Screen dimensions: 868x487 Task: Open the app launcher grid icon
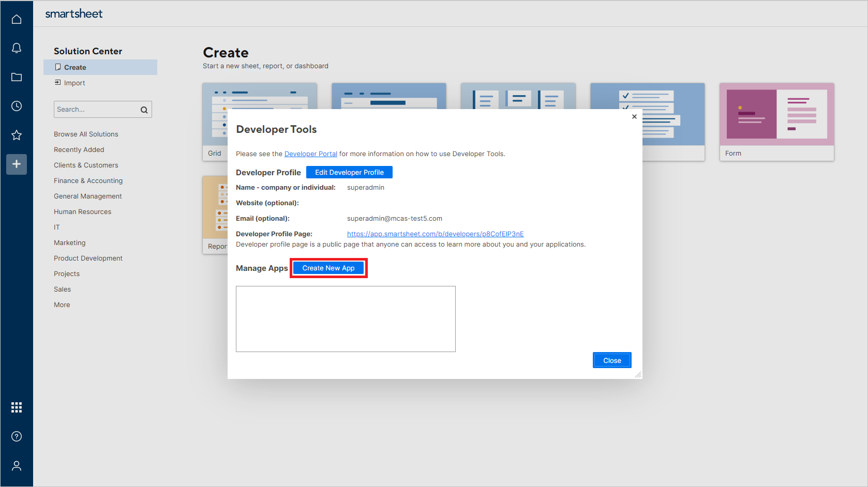[17, 407]
